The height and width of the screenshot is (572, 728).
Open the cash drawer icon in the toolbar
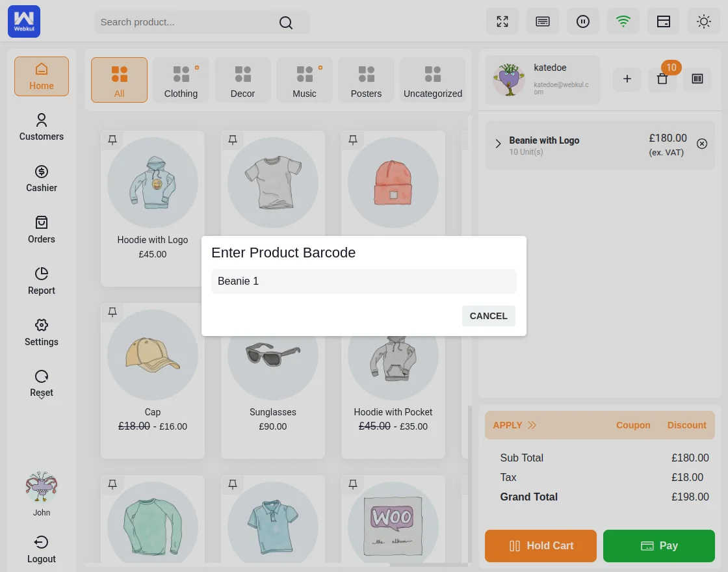(x=664, y=21)
